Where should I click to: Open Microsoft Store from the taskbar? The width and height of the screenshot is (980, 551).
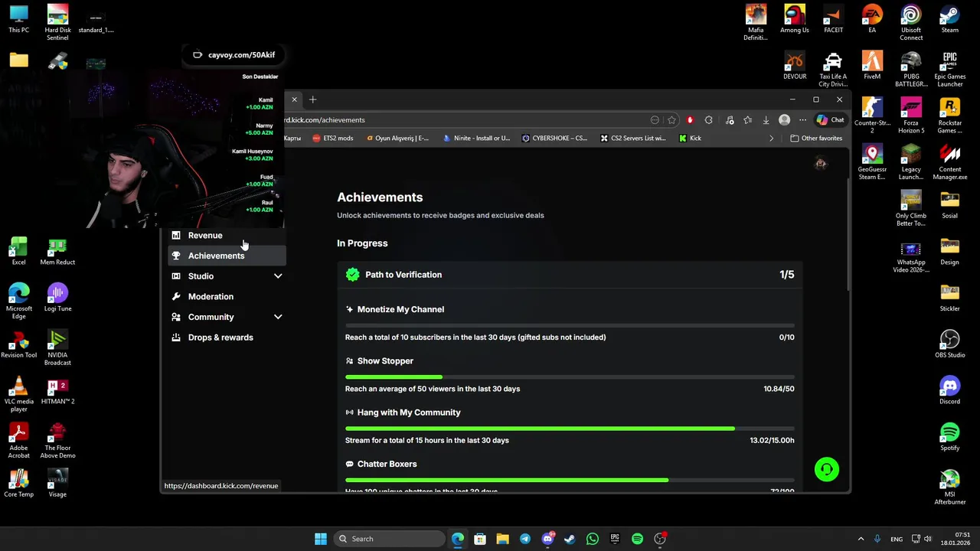point(480,539)
